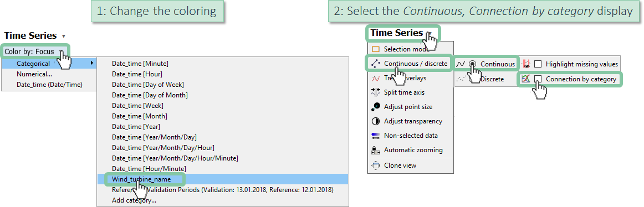Tick the Highlight missing values checkbox
The image size is (644, 207).
(538, 64)
